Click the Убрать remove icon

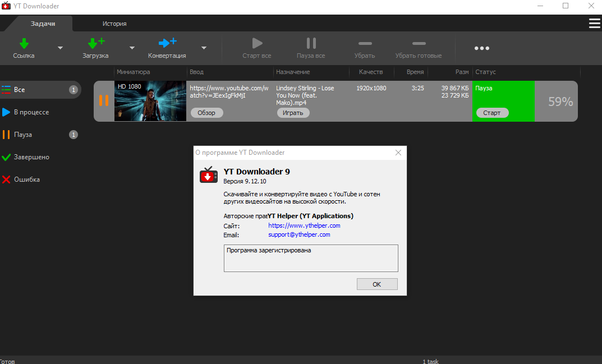click(365, 44)
